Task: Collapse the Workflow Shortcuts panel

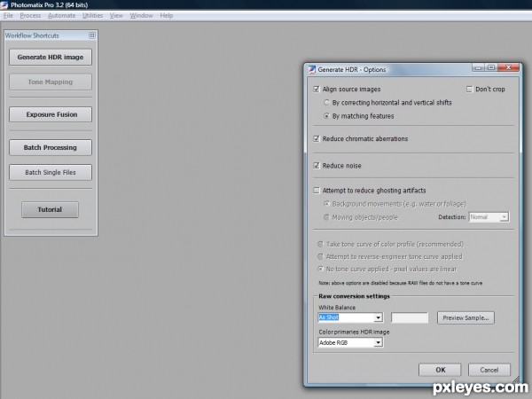Action: click(92, 35)
